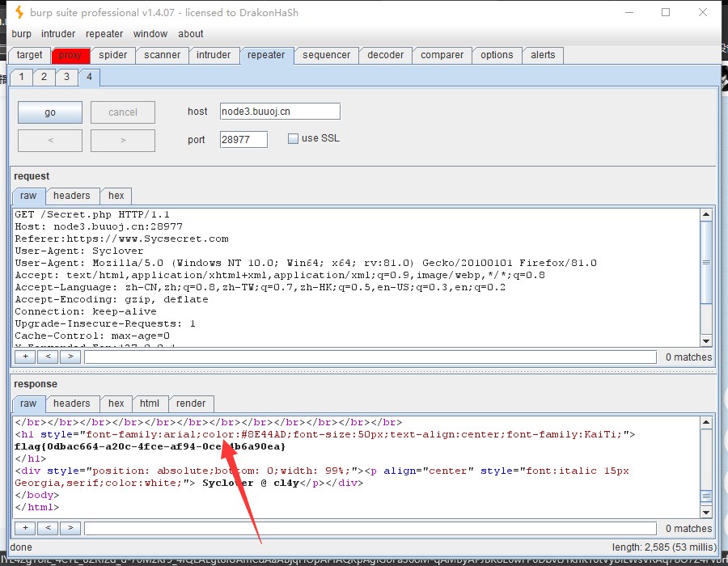728x566 pixels.
Task: Select repeater request tab 3
Action: coord(67,77)
